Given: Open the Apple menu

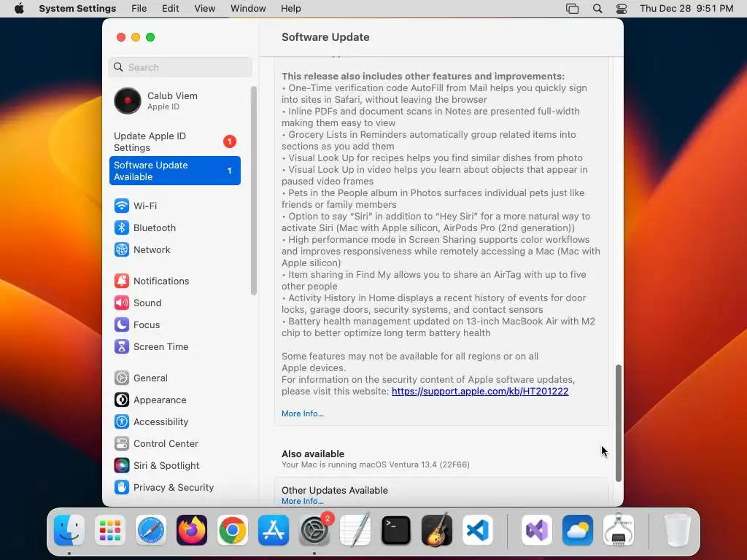Looking at the screenshot, I should click(x=19, y=9).
